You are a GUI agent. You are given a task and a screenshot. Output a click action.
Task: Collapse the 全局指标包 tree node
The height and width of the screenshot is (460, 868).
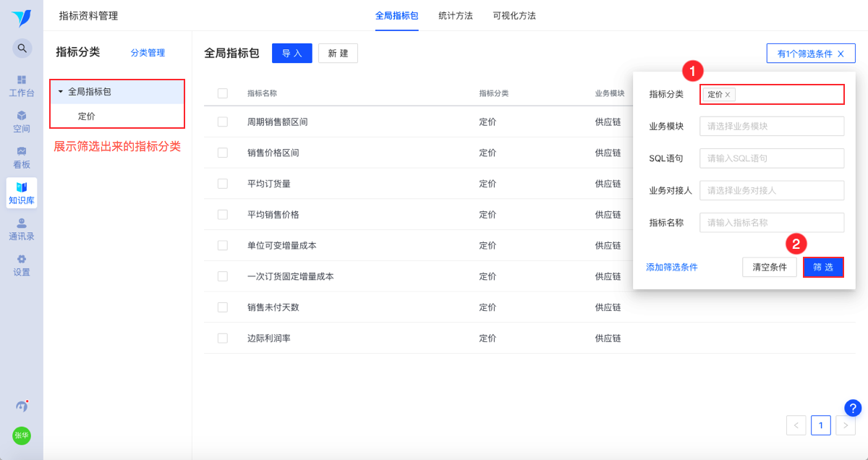[61, 92]
